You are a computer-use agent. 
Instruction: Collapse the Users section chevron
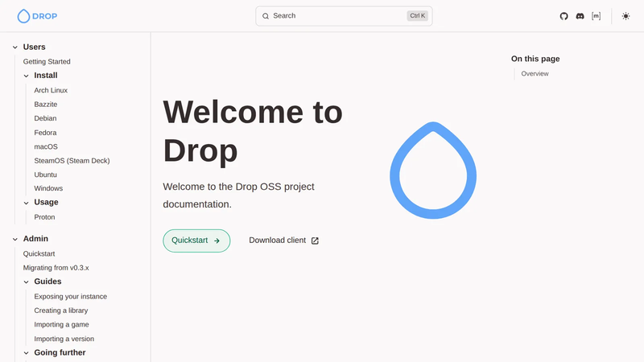point(15,47)
